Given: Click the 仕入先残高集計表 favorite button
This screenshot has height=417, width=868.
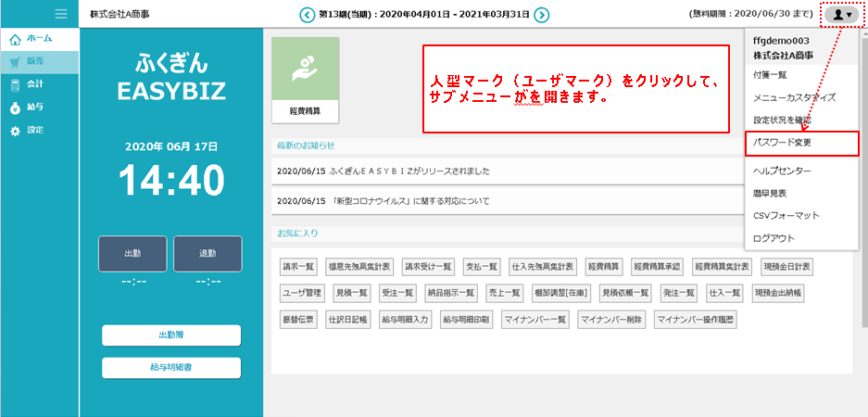Looking at the screenshot, I should pos(544,266).
